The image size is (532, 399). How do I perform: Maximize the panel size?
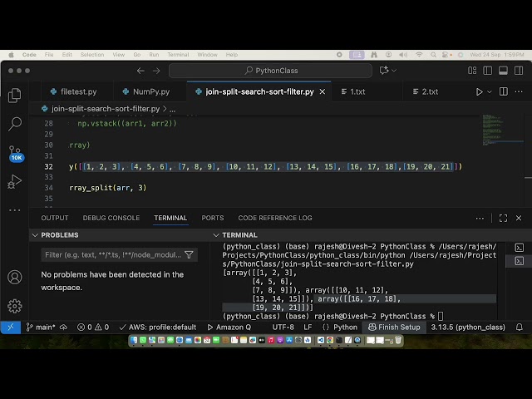tap(503, 218)
